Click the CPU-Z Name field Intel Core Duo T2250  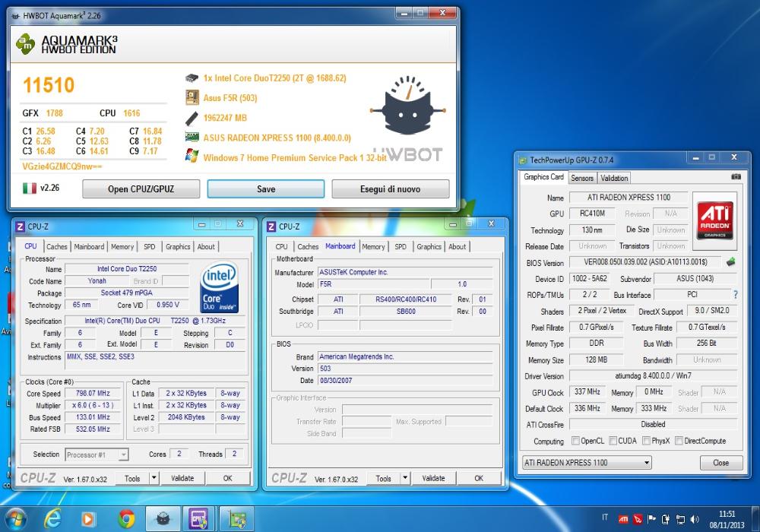[127, 268]
